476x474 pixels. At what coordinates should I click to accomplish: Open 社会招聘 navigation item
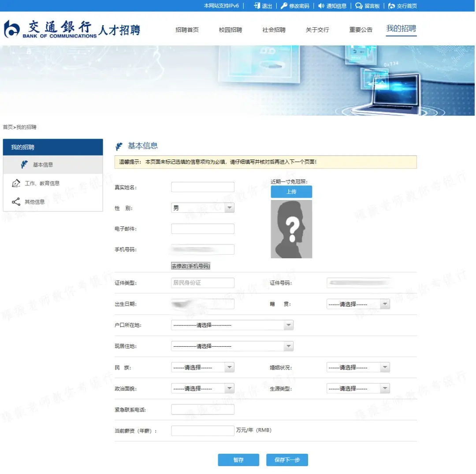[x=274, y=30]
